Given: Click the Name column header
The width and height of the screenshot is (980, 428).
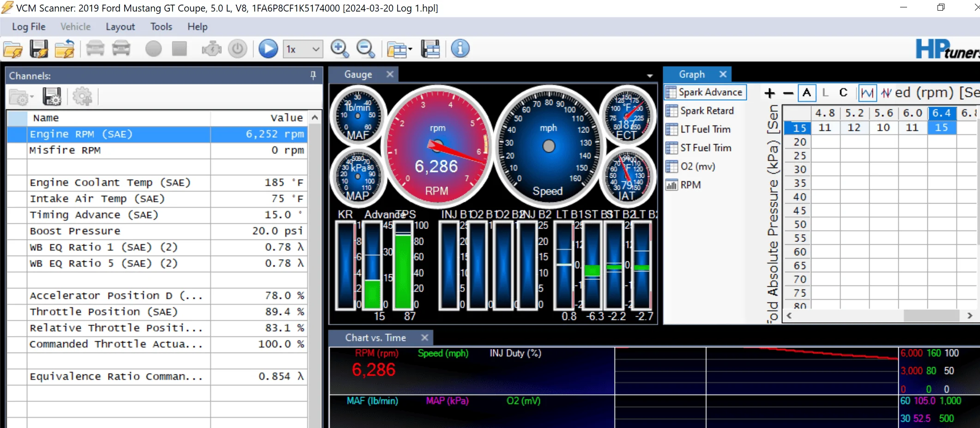Looking at the screenshot, I should [x=119, y=118].
